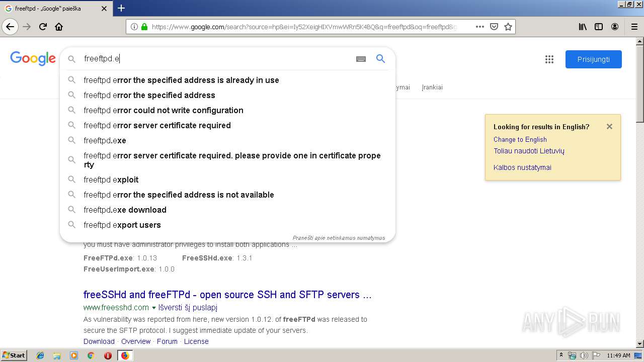Open the Overview sitelink
The image size is (644, 362).
[x=136, y=341]
